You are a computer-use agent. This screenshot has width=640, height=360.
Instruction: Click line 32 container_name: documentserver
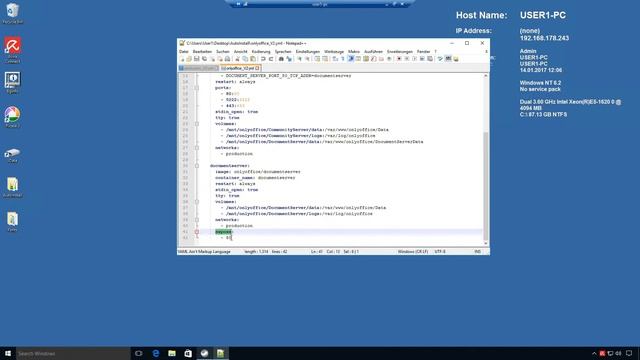pyautogui.click(x=255, y=178)
